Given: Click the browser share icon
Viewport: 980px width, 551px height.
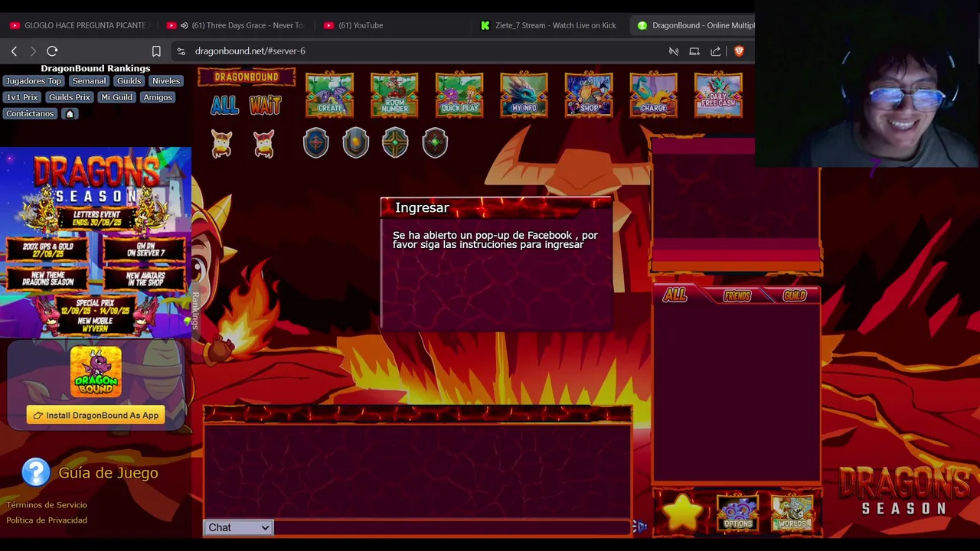Looking at the screenshot, I should coord(716,51).
